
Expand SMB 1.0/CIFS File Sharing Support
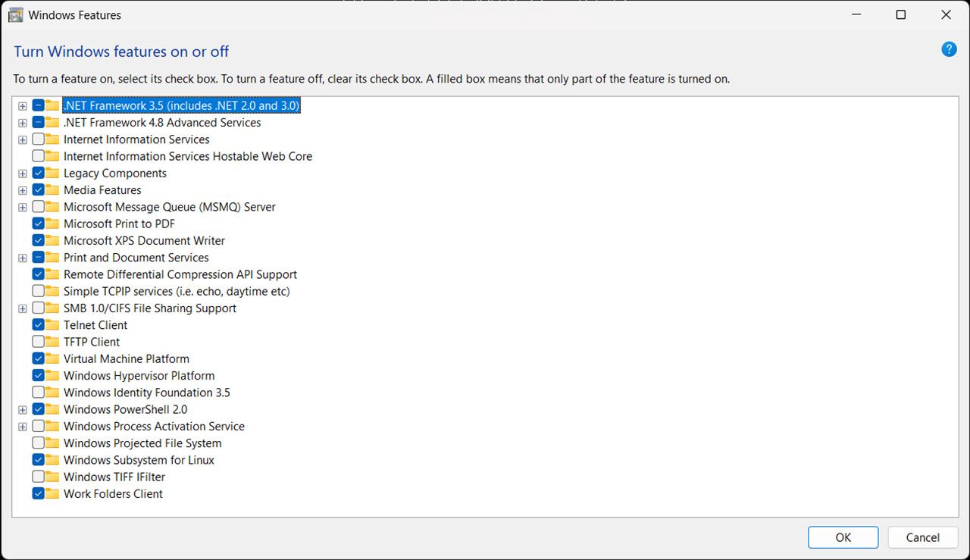tap(22, 308)
